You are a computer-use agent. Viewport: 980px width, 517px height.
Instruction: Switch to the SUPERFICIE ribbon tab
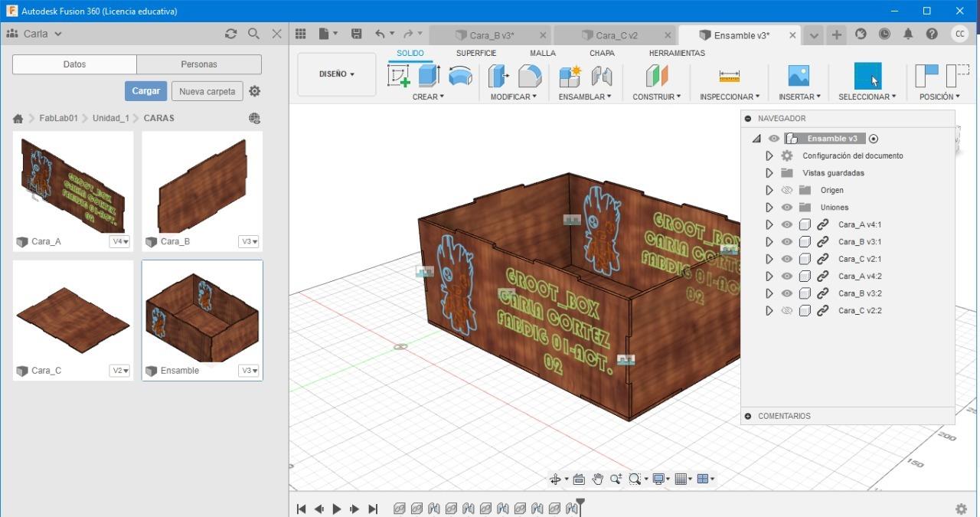tap(475, 53)
